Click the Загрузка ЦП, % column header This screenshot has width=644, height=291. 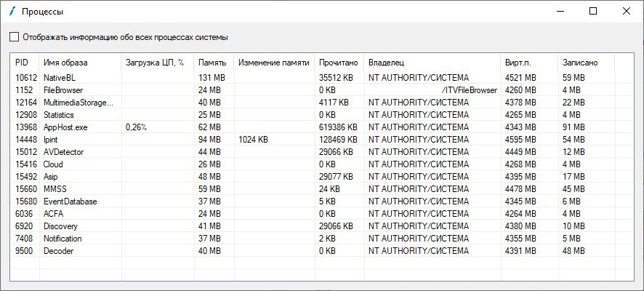click(x=155, y=63)
